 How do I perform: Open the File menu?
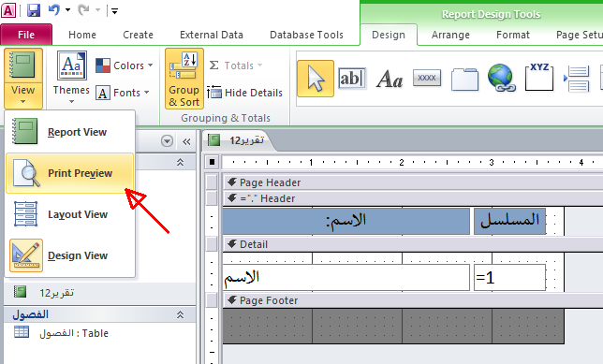coord(26,35)
